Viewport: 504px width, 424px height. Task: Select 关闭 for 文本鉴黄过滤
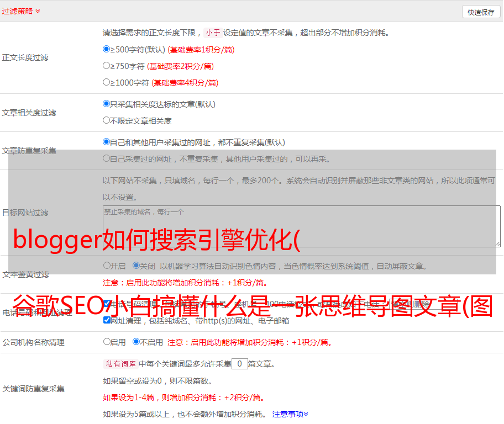[x=136, y=266]
